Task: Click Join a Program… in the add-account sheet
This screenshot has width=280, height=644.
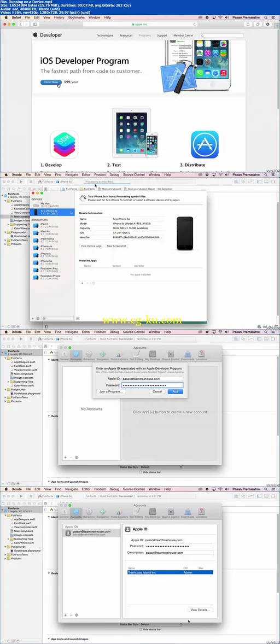Action: pyautogui.click(x=111, y=392)
